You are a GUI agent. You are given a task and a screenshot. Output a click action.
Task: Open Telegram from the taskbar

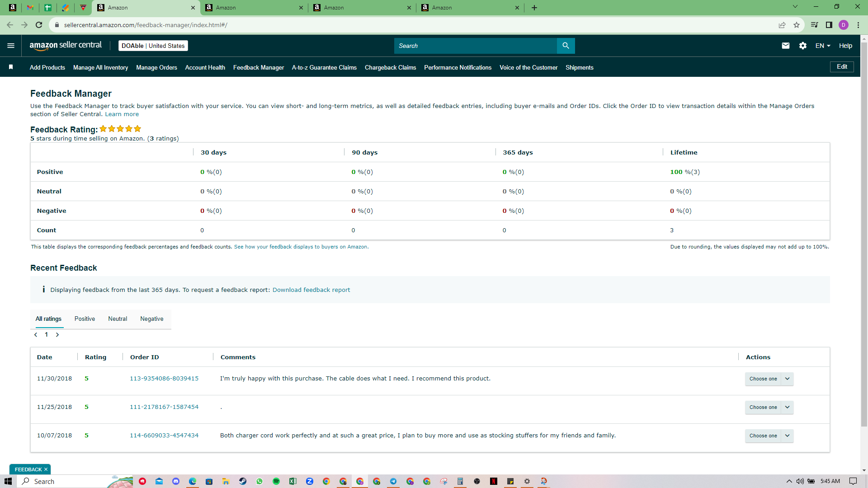point(393,481)
